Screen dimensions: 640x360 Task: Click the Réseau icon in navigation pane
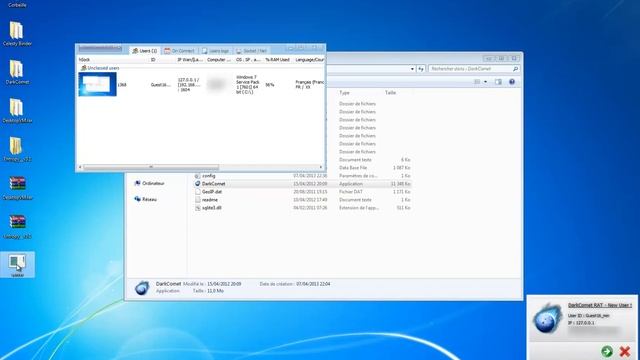click(x=138, y=199)
